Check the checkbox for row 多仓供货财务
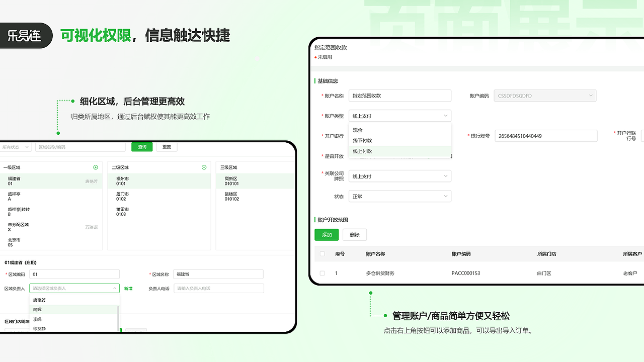This screenshot has height=362, width=644. pyautogui.click(x=322, y=273)
